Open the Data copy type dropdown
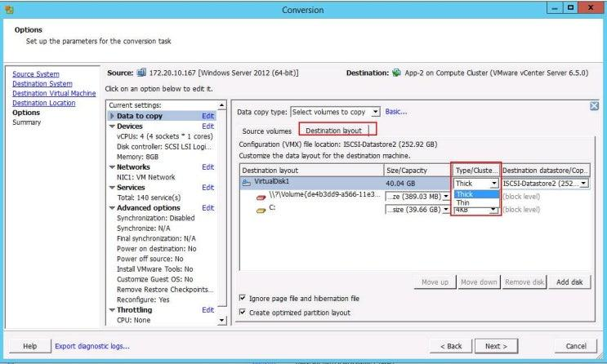 point(375,112)
